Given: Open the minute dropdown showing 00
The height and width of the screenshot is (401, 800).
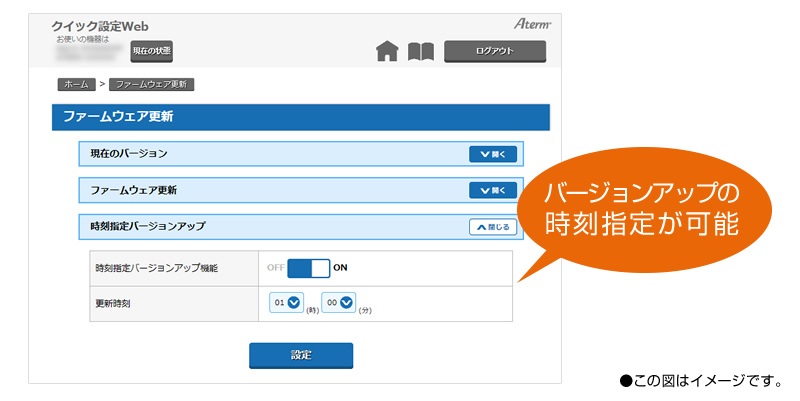Looking at the screenshot, I should pos(340,303).
